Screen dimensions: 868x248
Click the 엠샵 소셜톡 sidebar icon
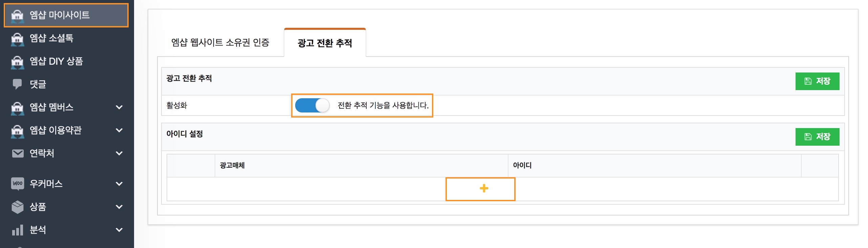(17, 38)
